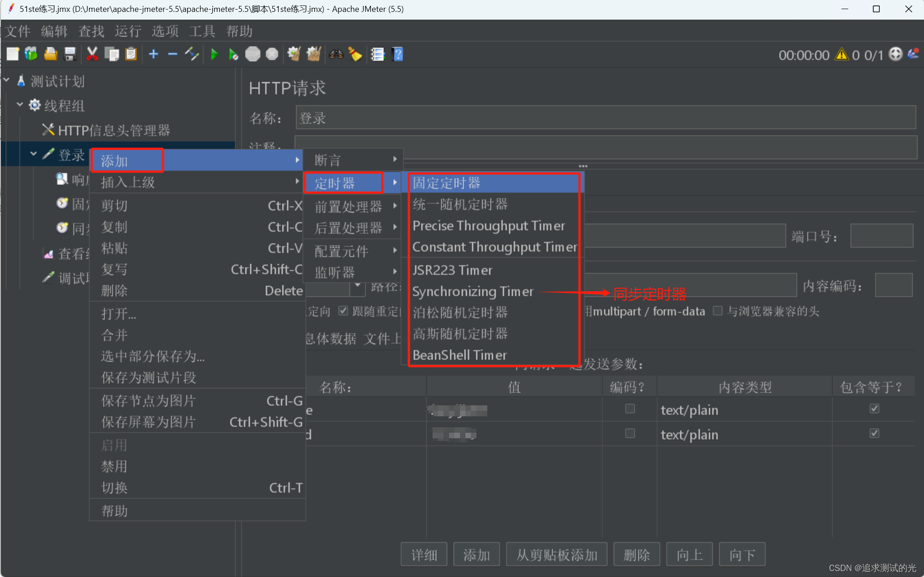Image resolution: width=924 pixels, height=577 pixels.
Task: Click Start no pauses toolbar icon
Action: 233,54
